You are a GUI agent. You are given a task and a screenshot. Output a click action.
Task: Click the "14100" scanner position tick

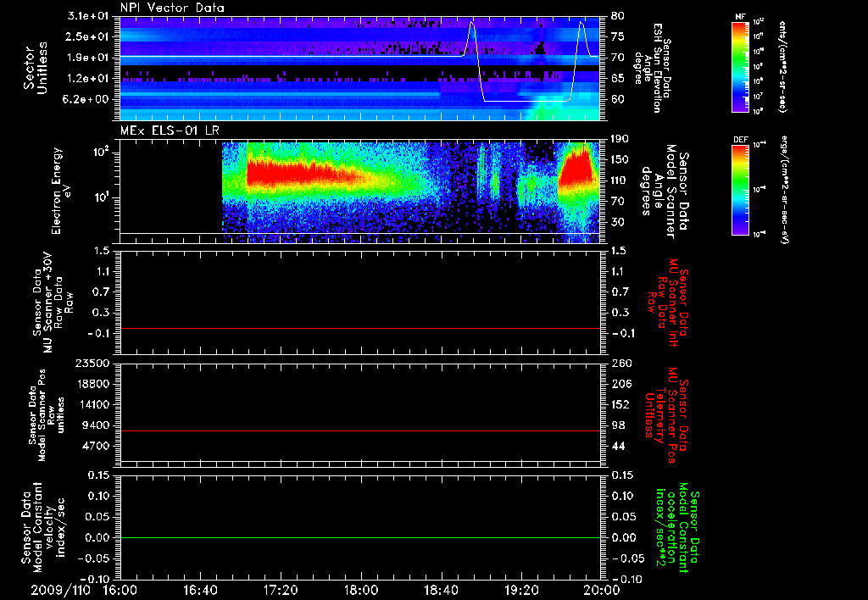pyautogui.click(x=93, y=404)
